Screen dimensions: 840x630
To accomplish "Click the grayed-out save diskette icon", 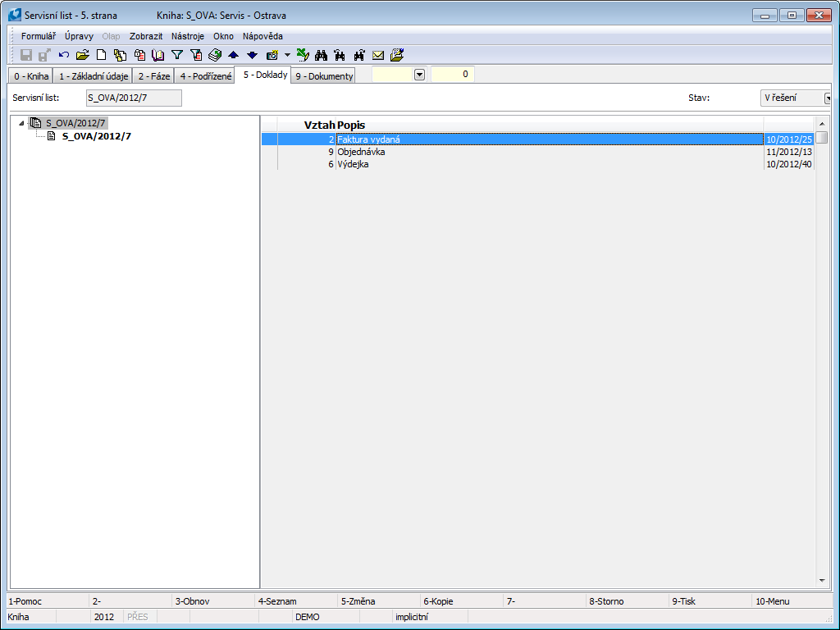I will point(25,55).
